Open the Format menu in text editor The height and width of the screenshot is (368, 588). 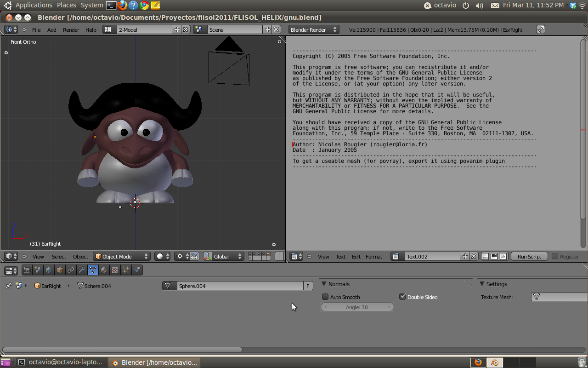point(373,257)
